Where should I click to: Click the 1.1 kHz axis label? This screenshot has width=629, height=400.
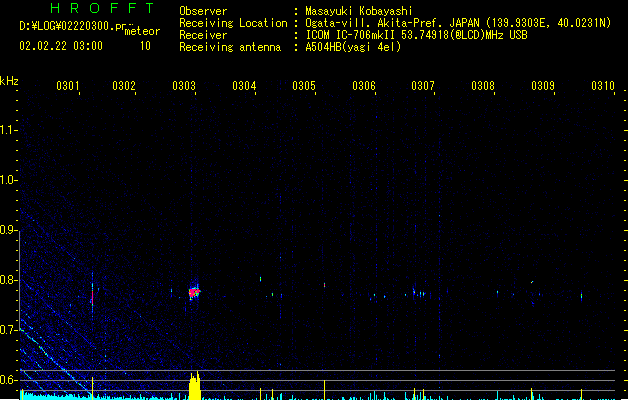(8, 130)
